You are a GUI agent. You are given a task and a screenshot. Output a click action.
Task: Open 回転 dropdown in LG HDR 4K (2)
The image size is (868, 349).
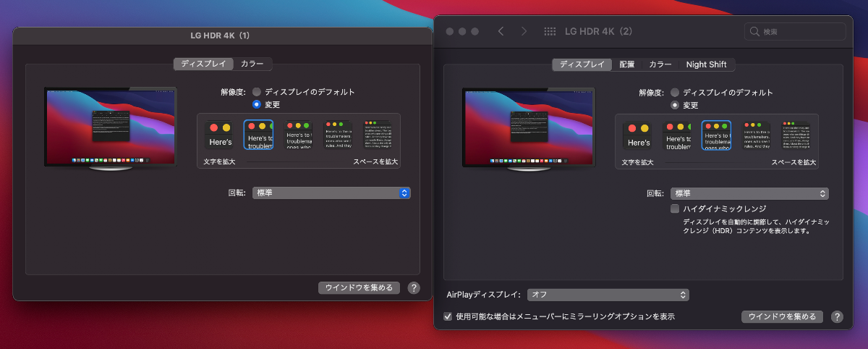pos(749,193)
